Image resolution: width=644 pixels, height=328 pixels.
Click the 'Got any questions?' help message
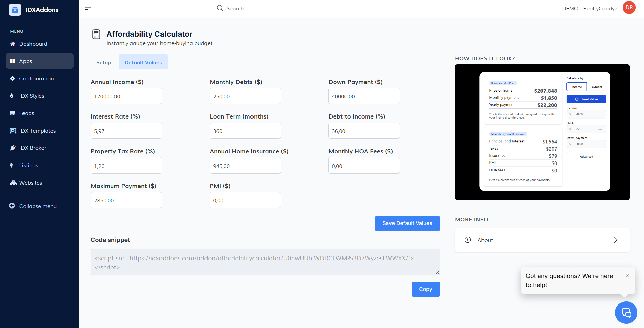[569, 280]
